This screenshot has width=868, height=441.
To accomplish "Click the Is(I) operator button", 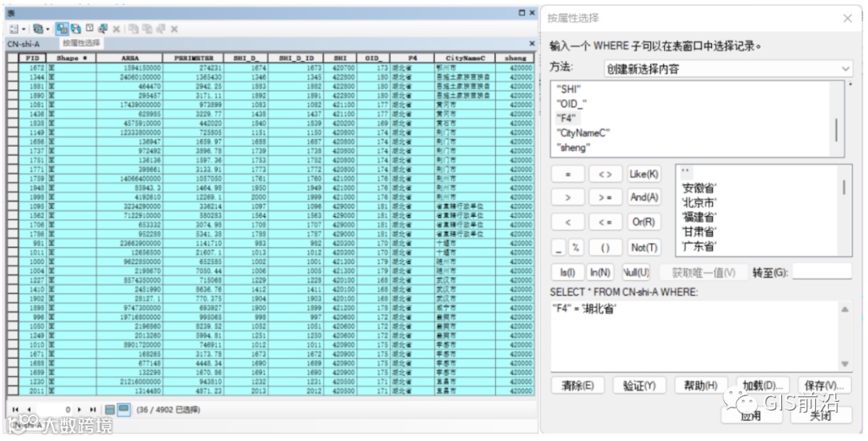I will pyautogui.click(x=567, y=272).
